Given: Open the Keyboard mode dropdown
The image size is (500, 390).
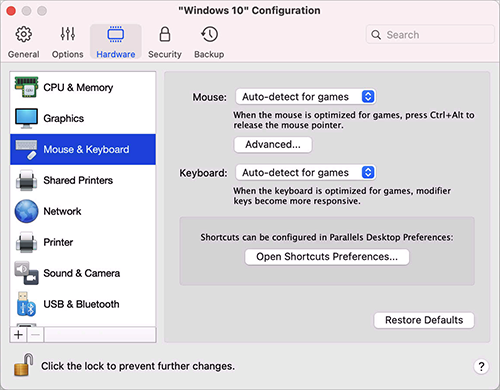Looking at the screenshot, I should point(306,173).
